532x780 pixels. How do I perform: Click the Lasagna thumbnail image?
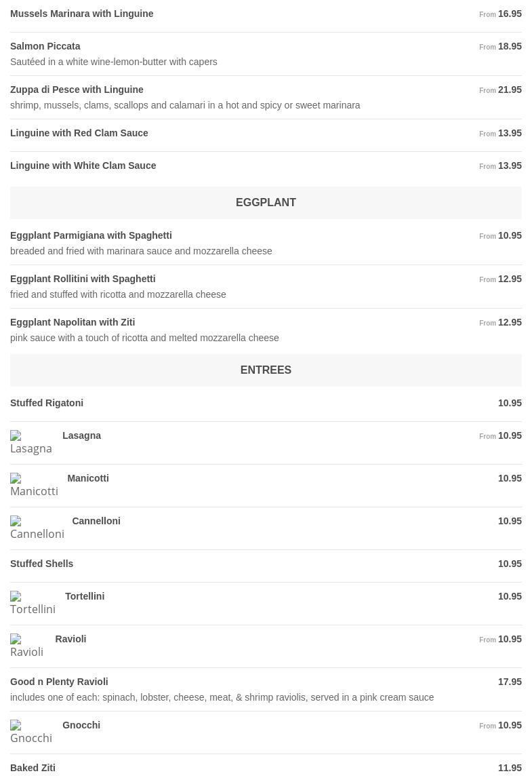(x=31, y=443)
